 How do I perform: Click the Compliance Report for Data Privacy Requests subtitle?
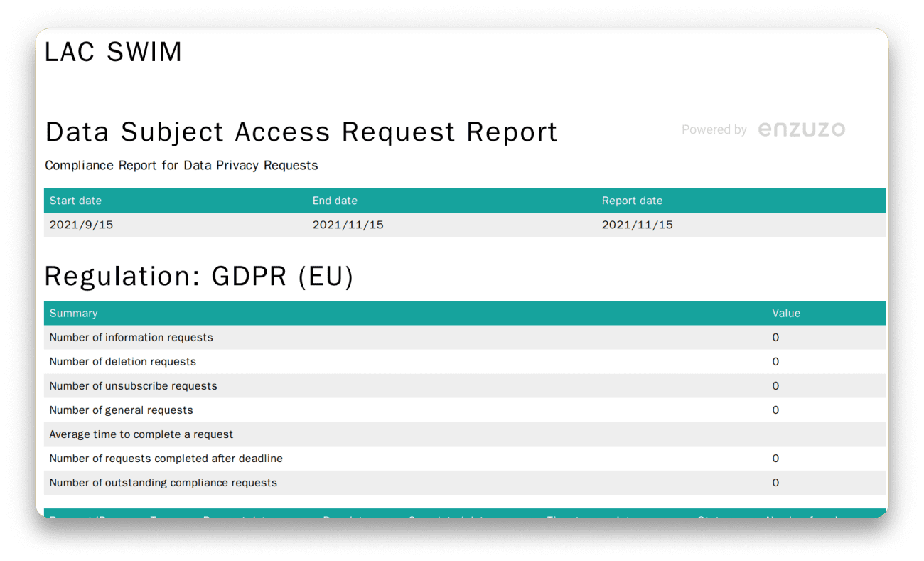[181, 166]
